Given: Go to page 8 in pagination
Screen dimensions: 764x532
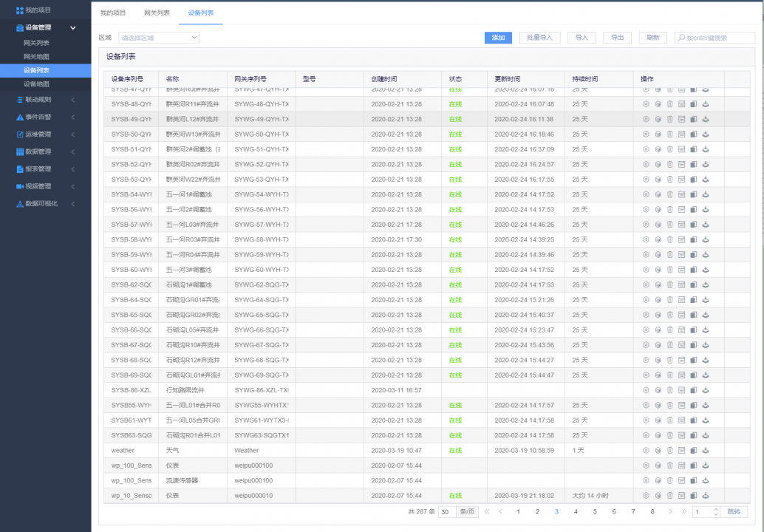Looking at the screenshot, I should coord(652,511).
